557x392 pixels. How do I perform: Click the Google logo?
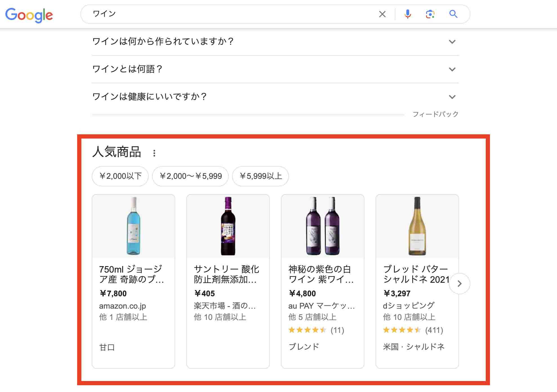tap(29, 15)
